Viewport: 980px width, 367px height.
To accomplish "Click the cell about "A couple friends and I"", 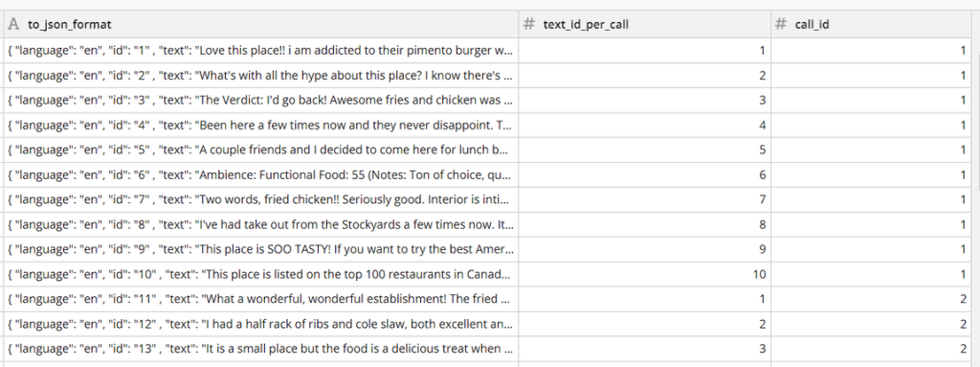I will [x=261, y=149].
